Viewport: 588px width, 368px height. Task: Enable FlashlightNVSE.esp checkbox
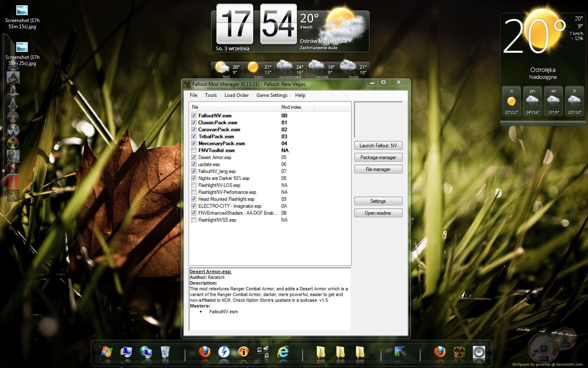194,220
